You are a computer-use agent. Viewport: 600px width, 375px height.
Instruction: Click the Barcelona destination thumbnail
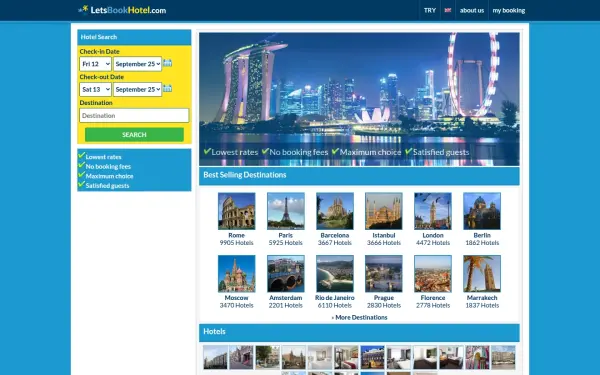[x=335, y=211]
